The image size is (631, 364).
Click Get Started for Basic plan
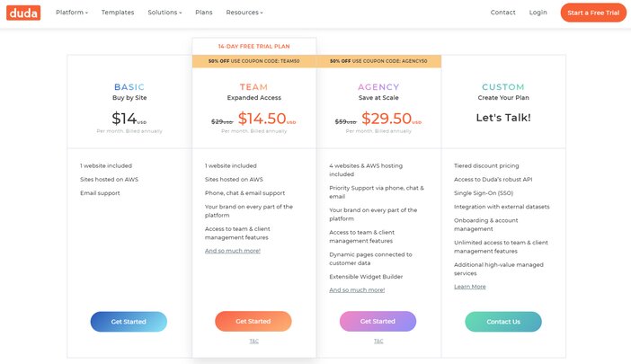[129, 322]
